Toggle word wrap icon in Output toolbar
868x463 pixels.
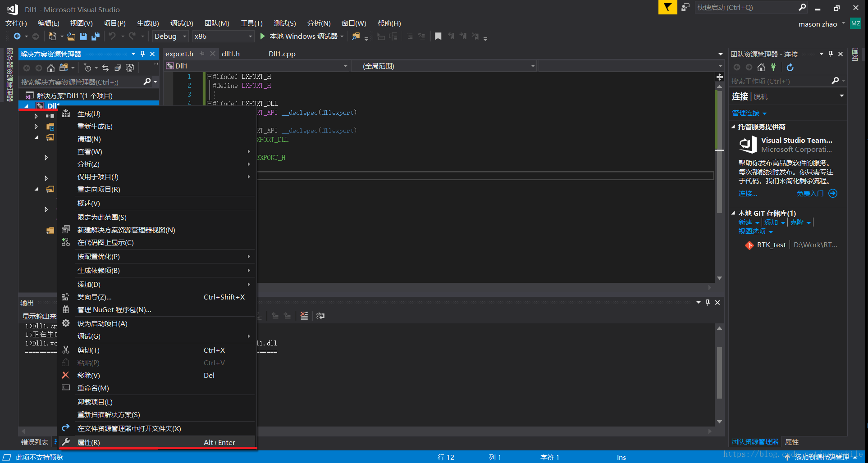click(320, 316)
